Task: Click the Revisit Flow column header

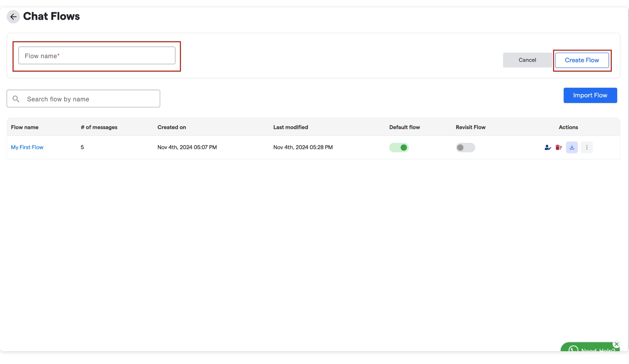Action: click(x=471, y=127)
